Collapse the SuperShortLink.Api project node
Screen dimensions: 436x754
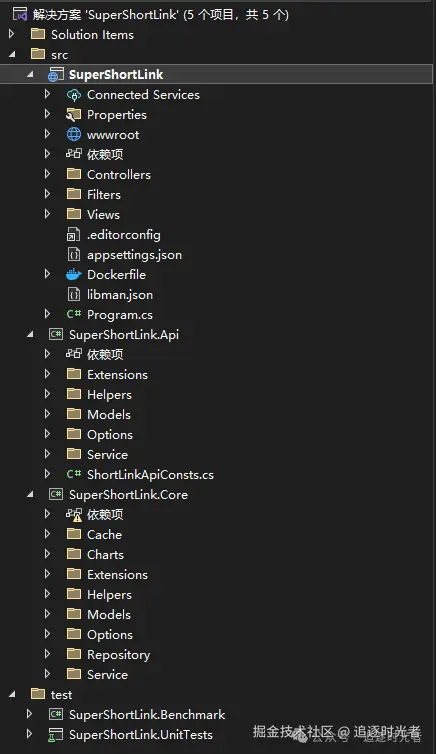pos(30,334)
